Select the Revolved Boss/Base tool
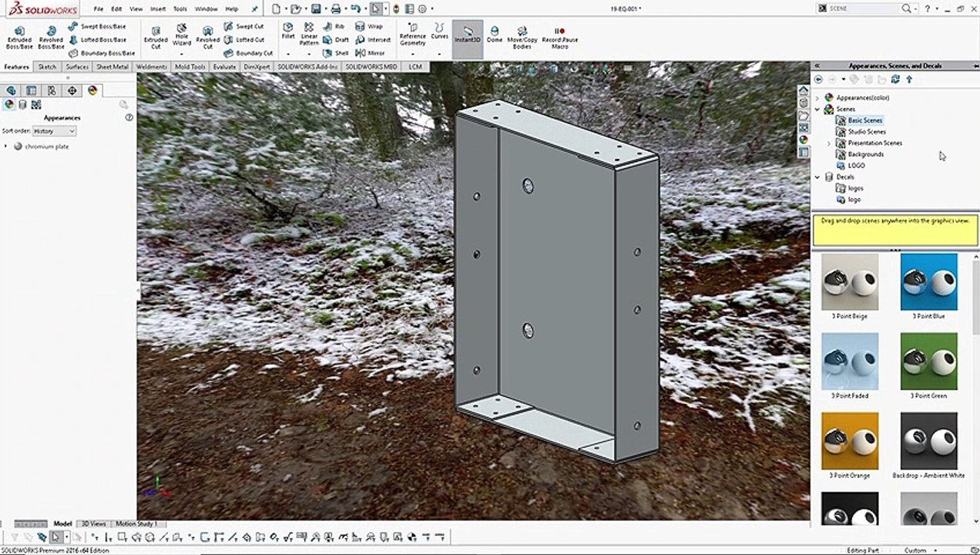This screenshot has height=555, width=980. (x=51, y=36)
